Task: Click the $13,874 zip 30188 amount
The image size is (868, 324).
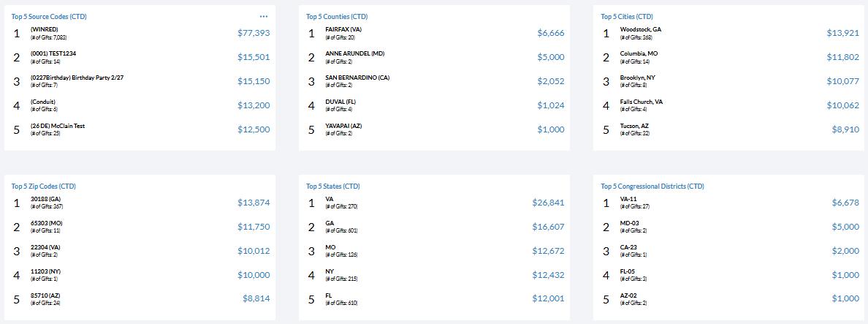Action: [x=254, y=203]
